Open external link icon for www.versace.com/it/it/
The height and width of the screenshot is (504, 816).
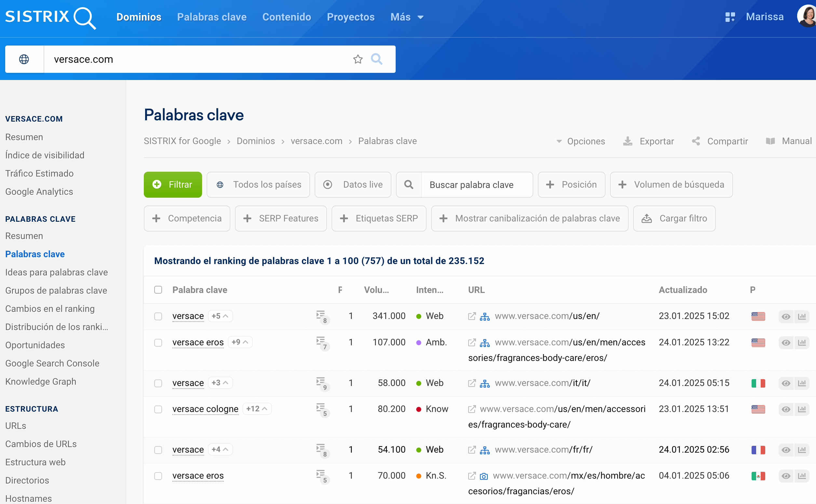click(x=471, y=383)
